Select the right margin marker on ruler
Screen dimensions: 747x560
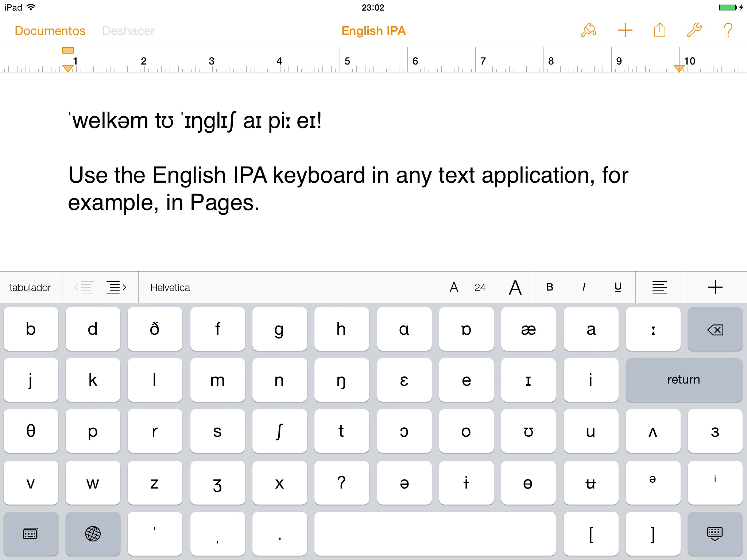(x=679, y=68)
